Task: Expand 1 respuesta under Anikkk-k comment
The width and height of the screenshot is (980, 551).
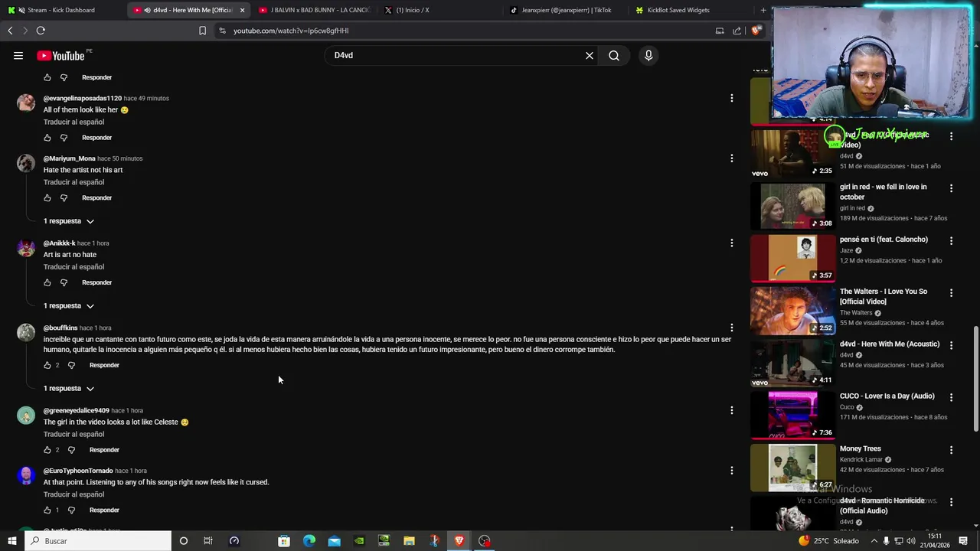Action: (68, 305)
